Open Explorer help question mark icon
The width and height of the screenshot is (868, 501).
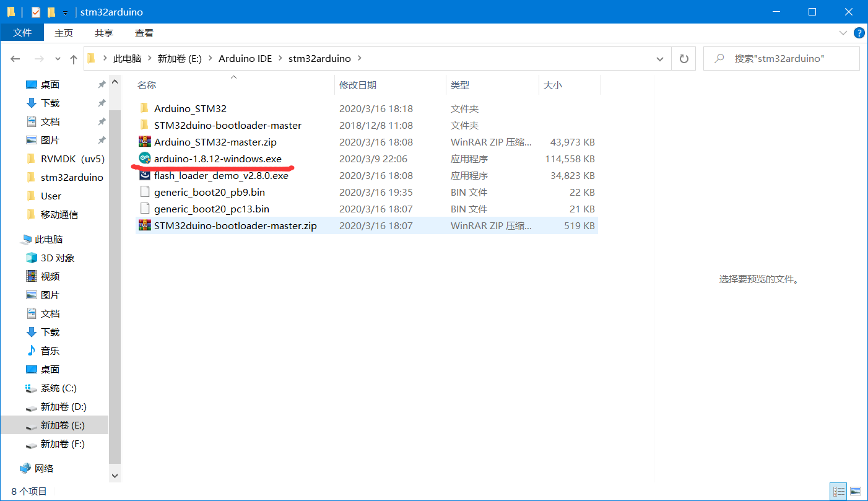(x=859, y=33)
